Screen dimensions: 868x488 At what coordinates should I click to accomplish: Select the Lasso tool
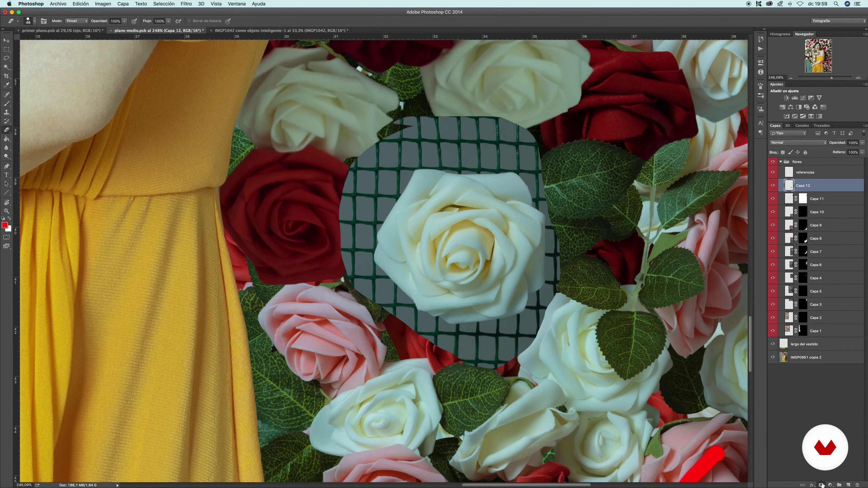(6, 58)
